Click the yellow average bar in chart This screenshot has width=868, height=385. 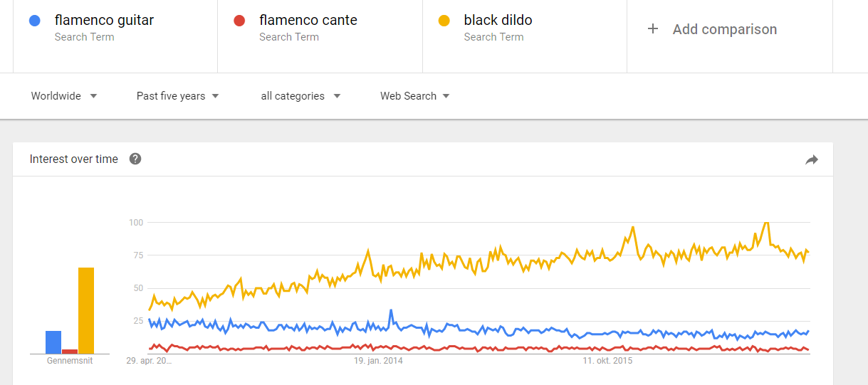pyautogui.click(x=86, y=310)
